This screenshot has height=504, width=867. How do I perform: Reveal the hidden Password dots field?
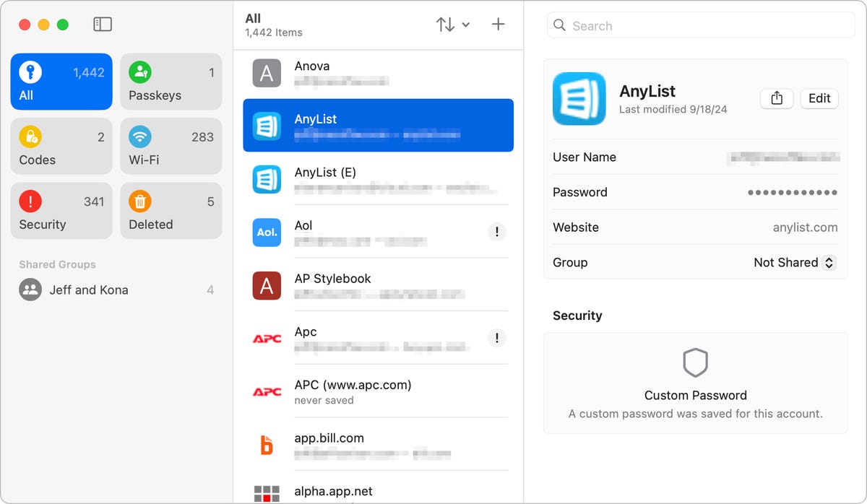coord(793,193)
